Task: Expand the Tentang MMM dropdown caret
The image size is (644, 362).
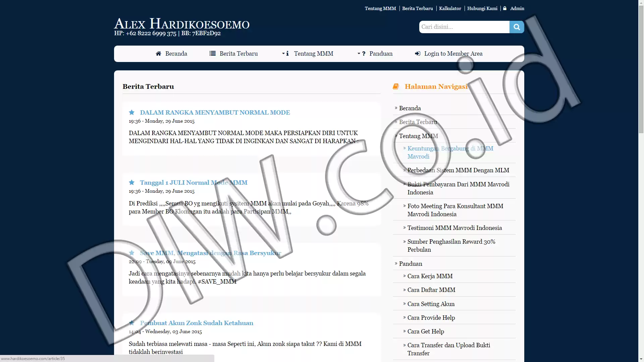Action: 283,54
